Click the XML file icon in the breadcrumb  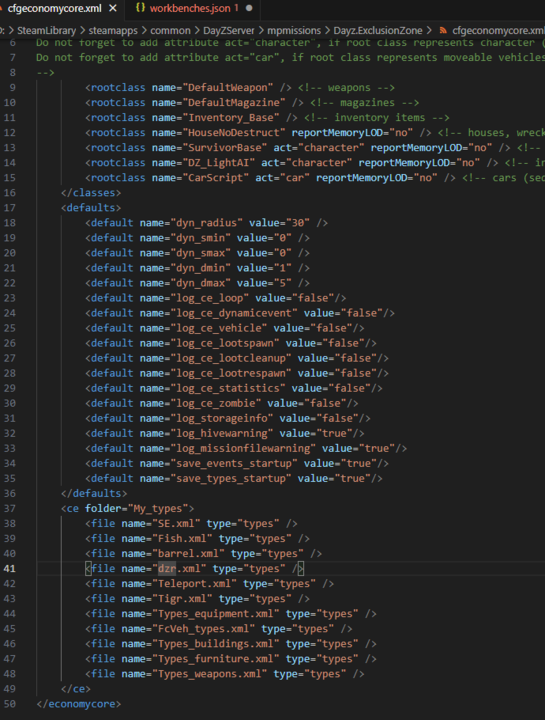point(443,31)
